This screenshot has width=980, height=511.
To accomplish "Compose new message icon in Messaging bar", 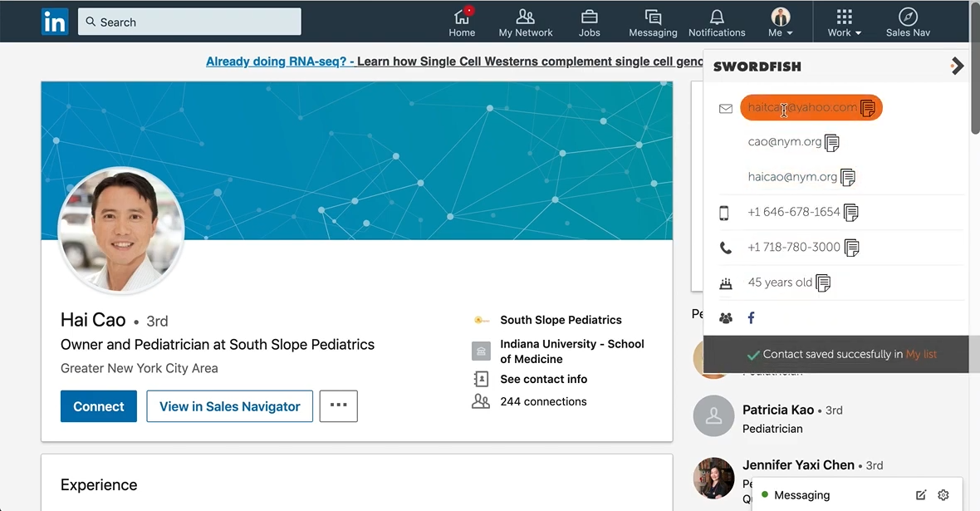I will click(x=921, y=495).
